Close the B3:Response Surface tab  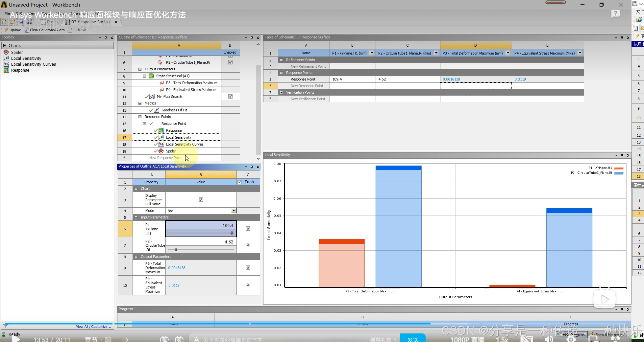click(116, 22)
